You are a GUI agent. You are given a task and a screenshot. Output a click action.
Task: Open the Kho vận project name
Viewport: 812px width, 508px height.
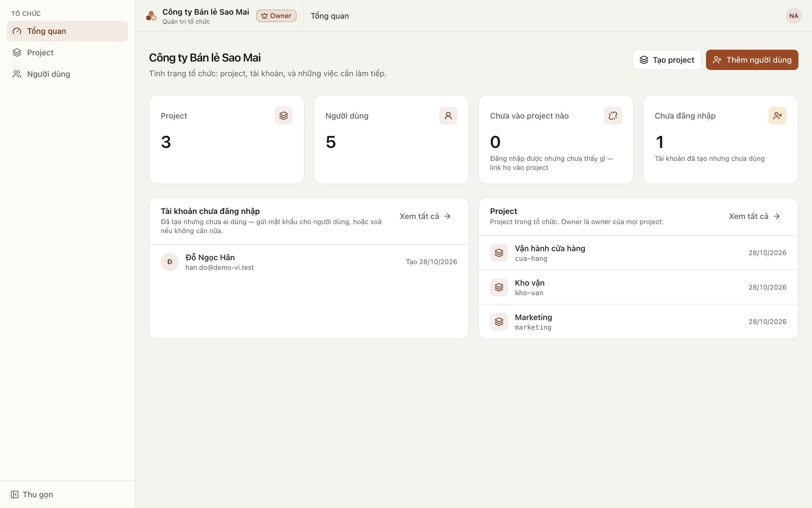pos(529,283)
